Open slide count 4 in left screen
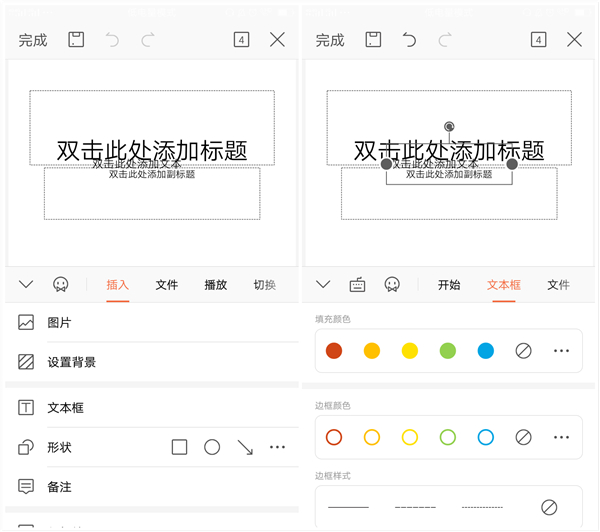This screenshot has width=600, height=532. pos(241,39)
